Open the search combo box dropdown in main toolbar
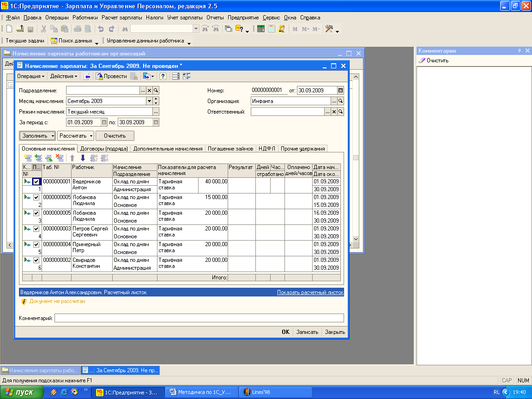 196,29
